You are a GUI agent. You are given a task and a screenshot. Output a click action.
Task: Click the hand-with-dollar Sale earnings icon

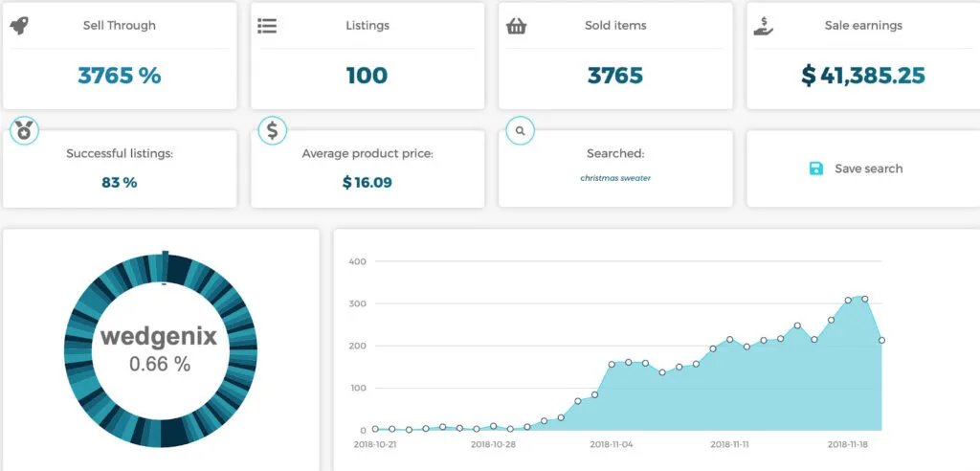coord(763,26)
